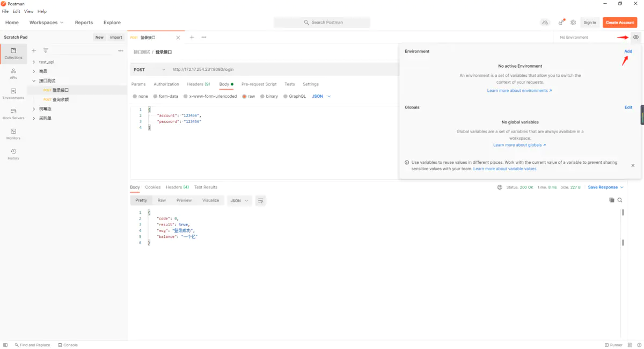Launch the Runner from status bar
Screen dimensions: 644x349
[x=613, y=345]
